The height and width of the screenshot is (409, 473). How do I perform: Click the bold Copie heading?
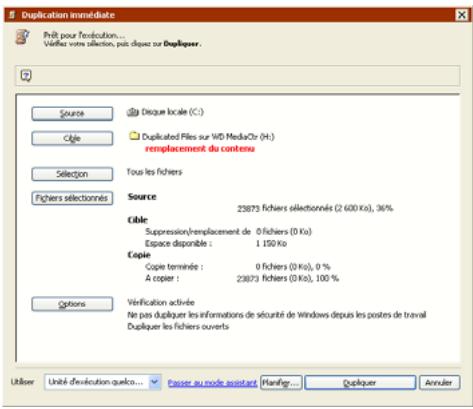click(x=139, y=255)
